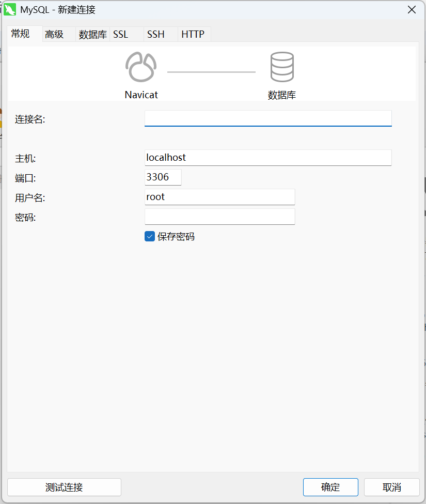Click the 主机 field containing localhost
426x504 pixels.
pyautogui.click(x=268, y=158)
